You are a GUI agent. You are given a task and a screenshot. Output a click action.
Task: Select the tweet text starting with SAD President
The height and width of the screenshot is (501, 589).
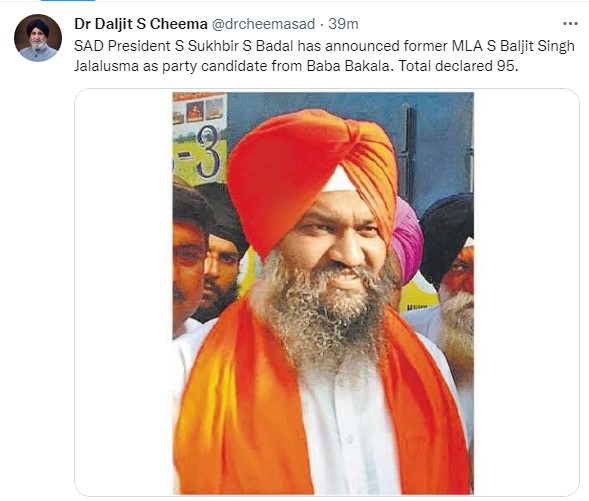pyautogui.click(x=324, y=56)
